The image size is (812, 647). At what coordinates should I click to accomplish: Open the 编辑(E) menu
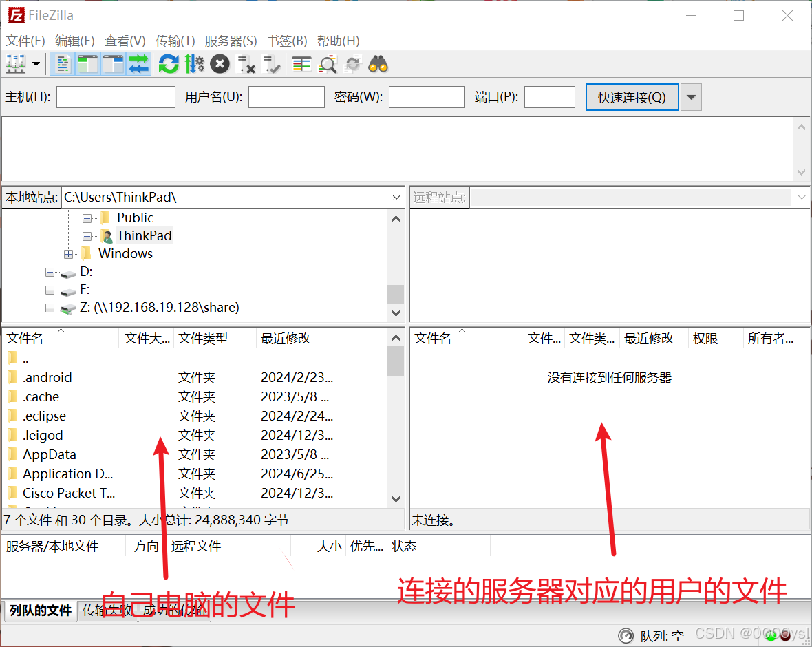[x=74, y=41]
